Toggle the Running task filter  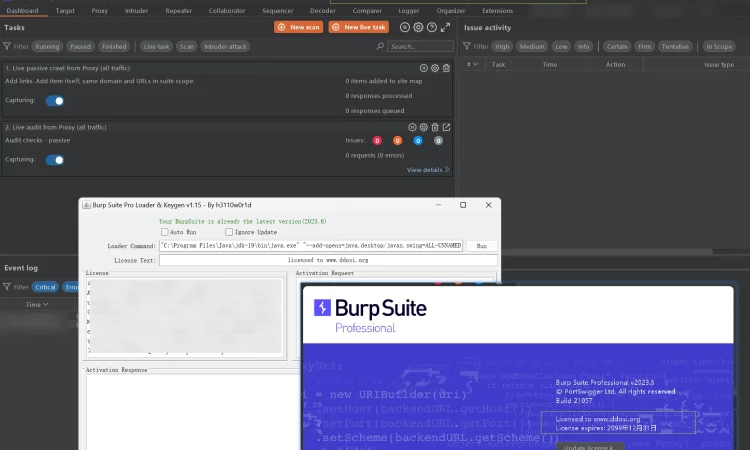point(47,46)
